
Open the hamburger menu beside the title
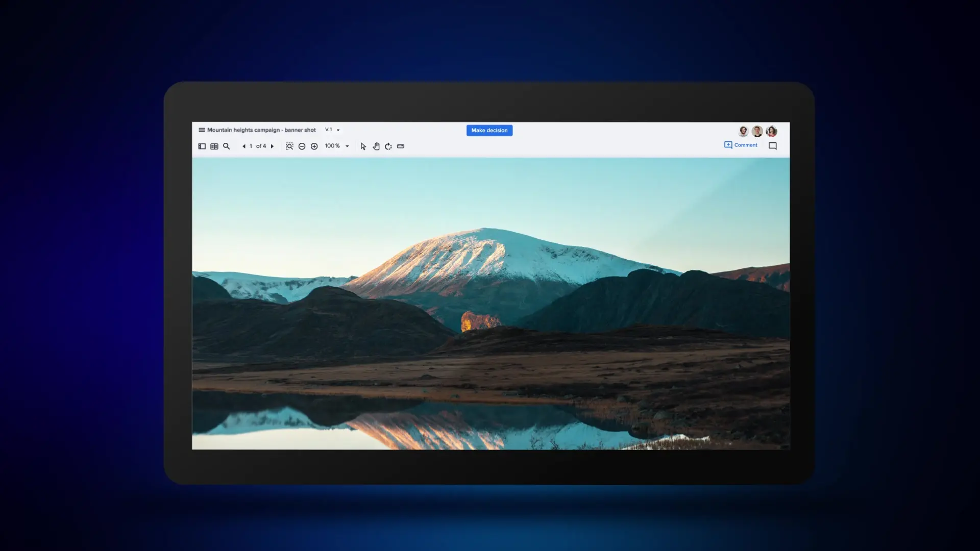tap(202, 130)
